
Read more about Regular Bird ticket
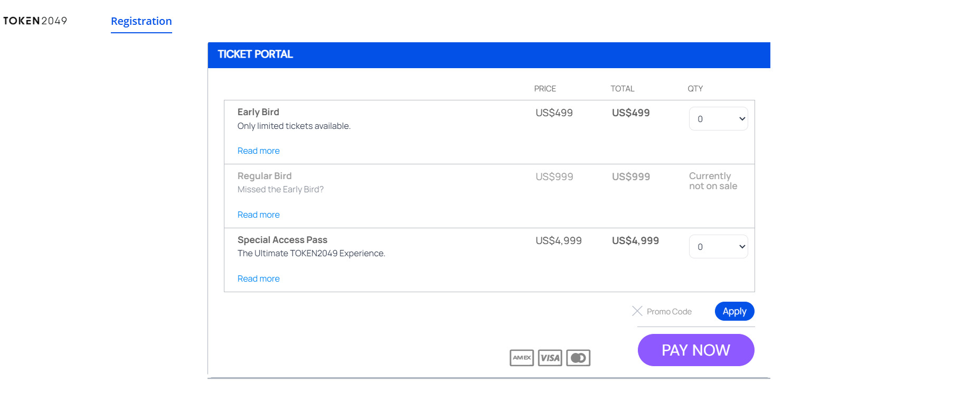click(259, 215)
